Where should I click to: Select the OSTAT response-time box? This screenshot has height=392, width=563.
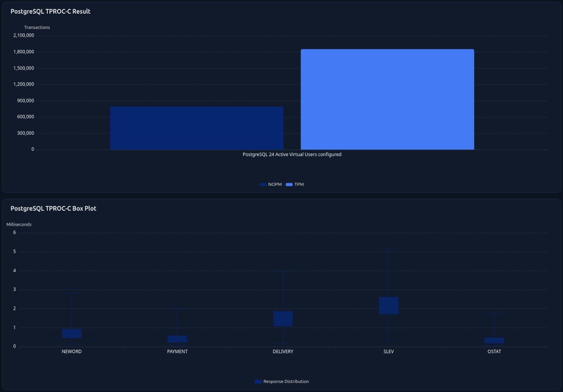point(494,340)
